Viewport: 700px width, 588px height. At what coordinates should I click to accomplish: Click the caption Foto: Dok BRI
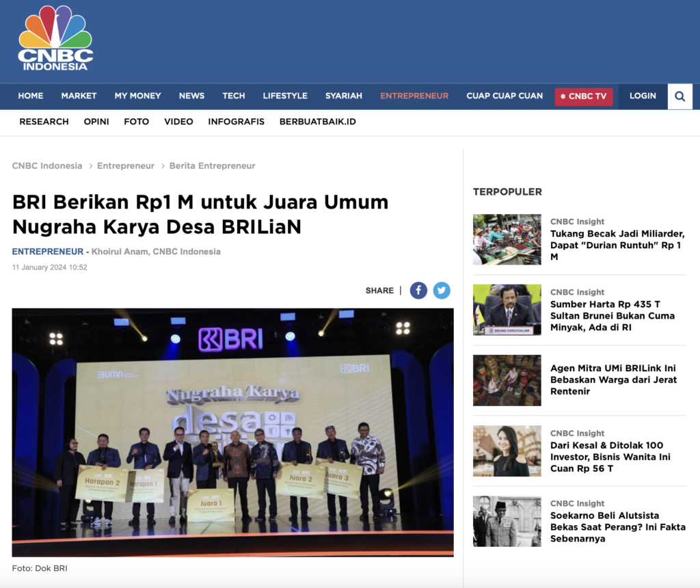(x=40, y=568)
